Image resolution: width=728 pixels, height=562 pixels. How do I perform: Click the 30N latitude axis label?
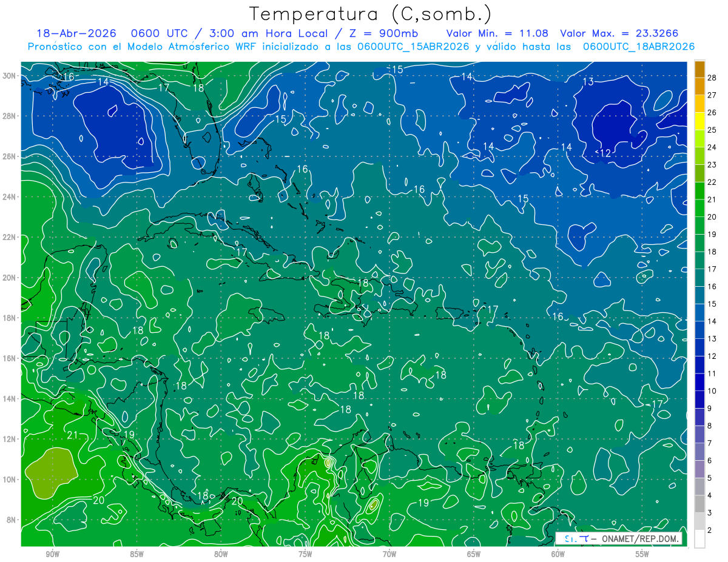10,76
